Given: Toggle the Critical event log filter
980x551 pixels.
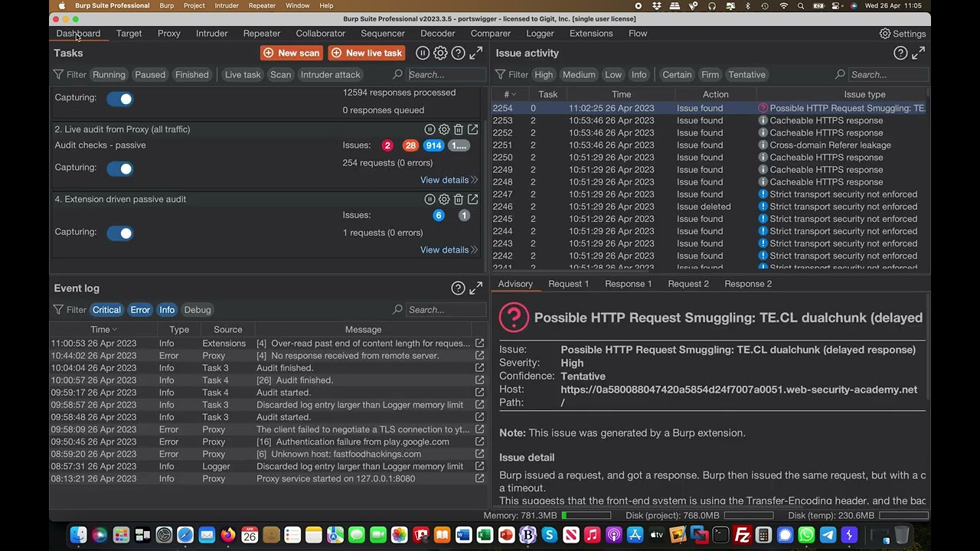Looking at the screenshot, I should [106, 310].
